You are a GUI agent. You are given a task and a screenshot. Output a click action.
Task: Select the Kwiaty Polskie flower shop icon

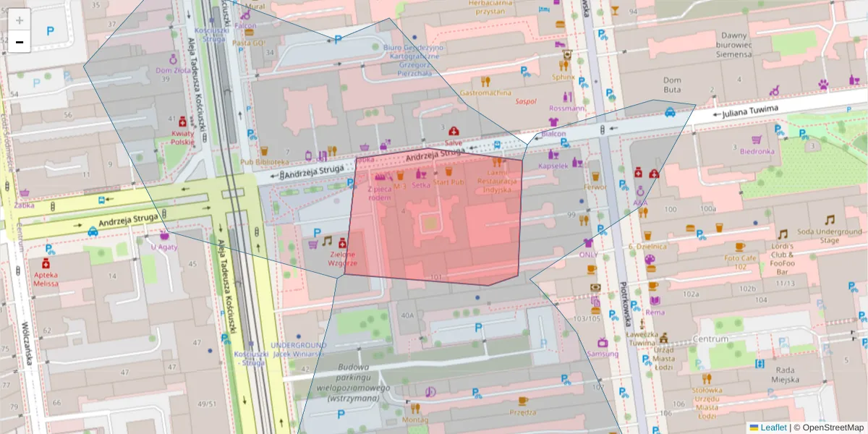[x=182, y=122]
